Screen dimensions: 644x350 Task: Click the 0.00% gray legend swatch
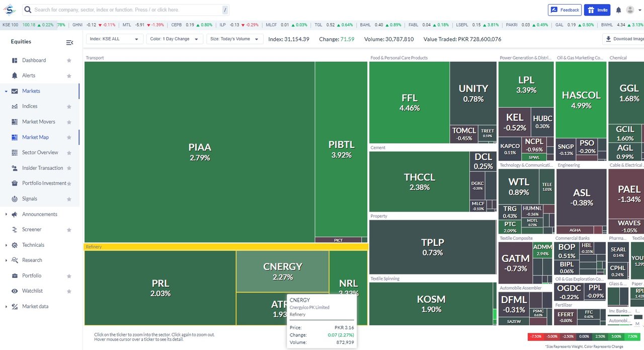tap(584, 336)
